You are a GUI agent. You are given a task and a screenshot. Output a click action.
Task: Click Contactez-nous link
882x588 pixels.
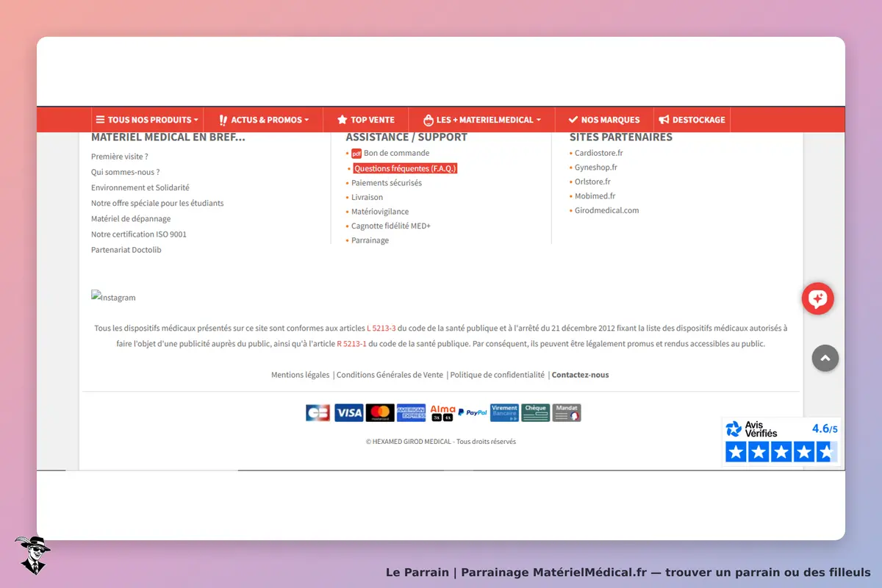tap(581, 375)
